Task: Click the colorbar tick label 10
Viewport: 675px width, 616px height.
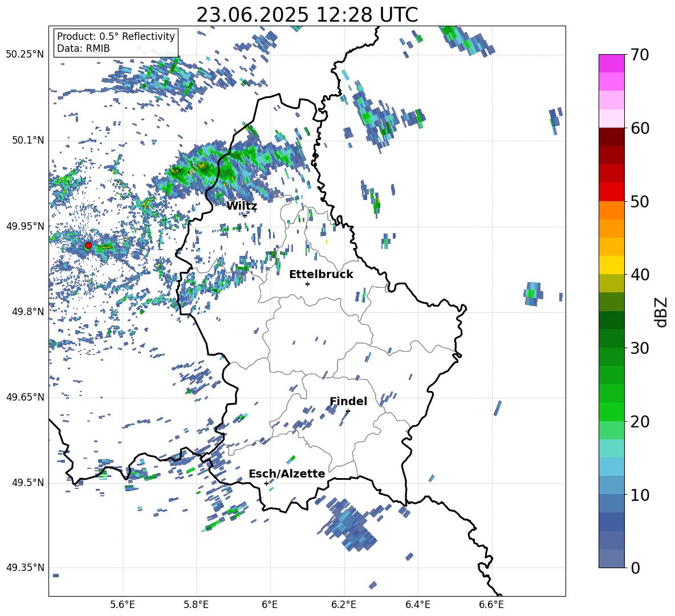Action: coord(640,495)
